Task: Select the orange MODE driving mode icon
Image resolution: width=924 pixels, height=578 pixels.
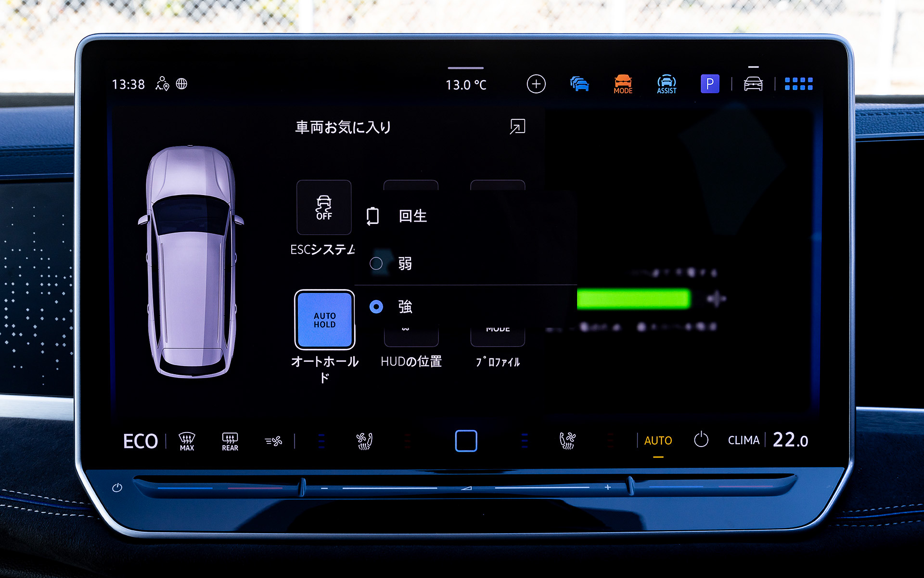Action: pyautogui.click(x=623, y=84)
